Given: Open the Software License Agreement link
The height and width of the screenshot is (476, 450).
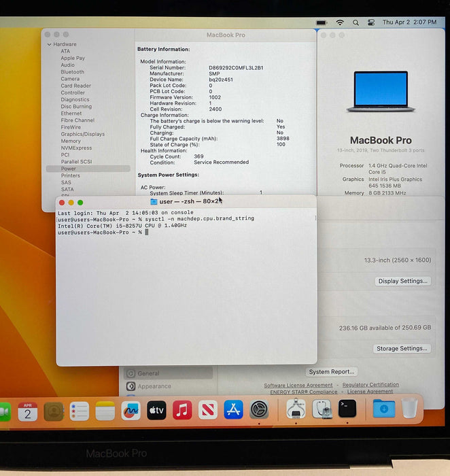Looking at the screenshot, I should point(298,386).
